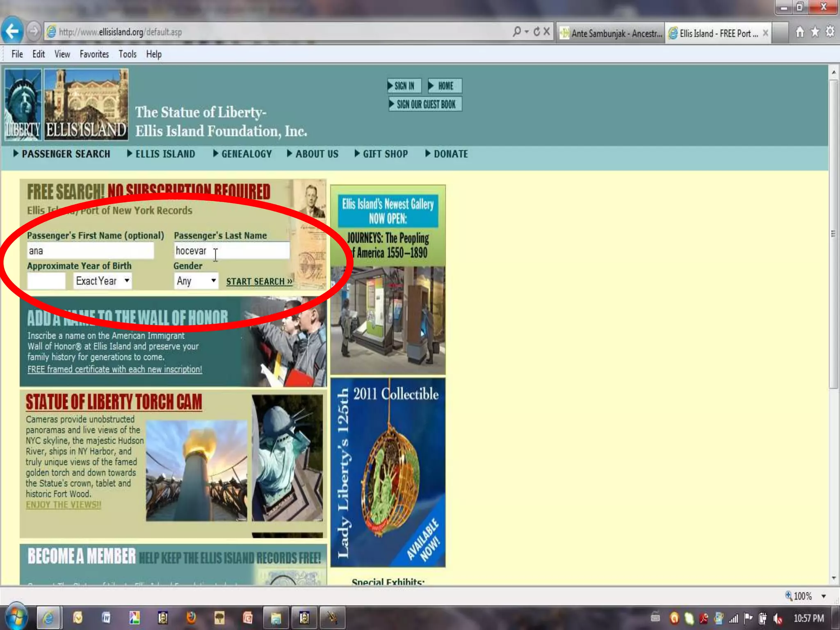
Task: Open the Windows Start orb
Action: (16, 617)
